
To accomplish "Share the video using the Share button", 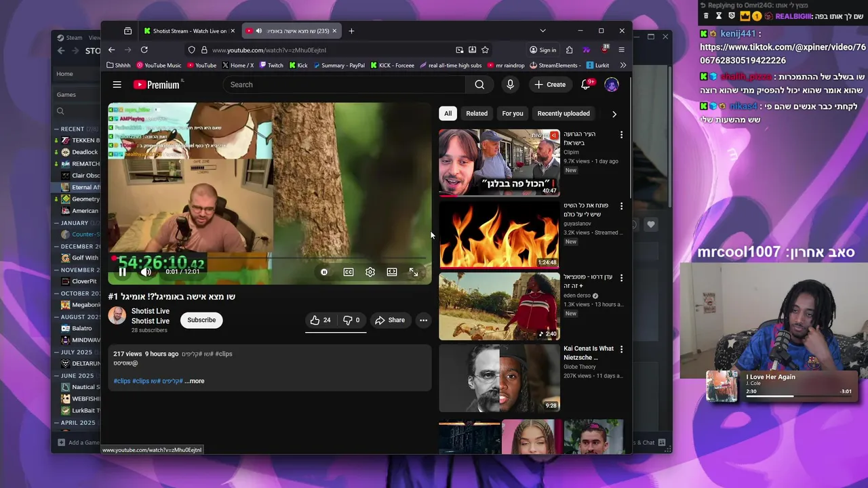I will click(390, 320).
